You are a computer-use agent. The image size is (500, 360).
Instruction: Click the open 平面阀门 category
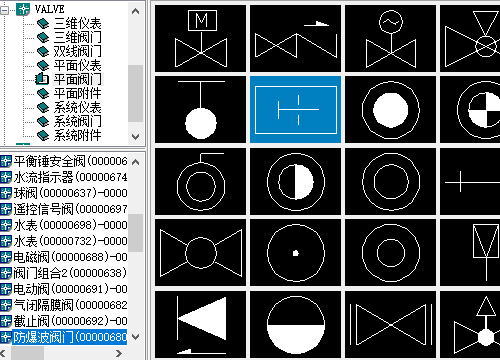77,79
